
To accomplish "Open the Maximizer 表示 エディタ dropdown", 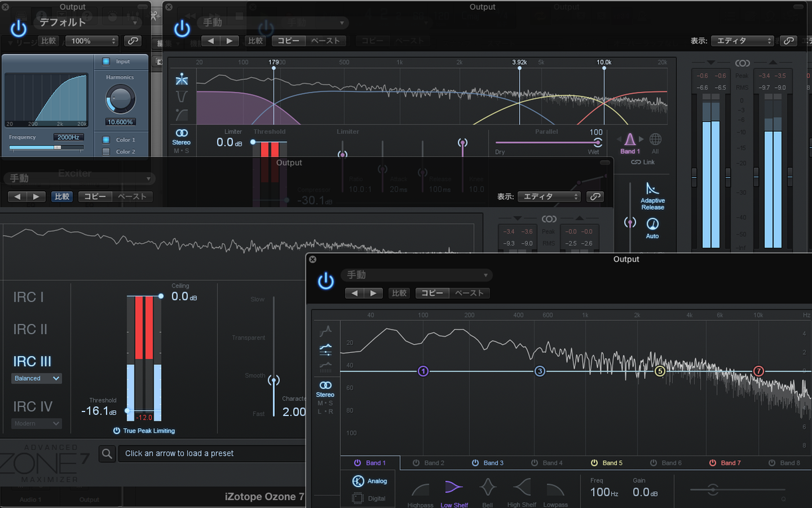I will coord(549,196).
